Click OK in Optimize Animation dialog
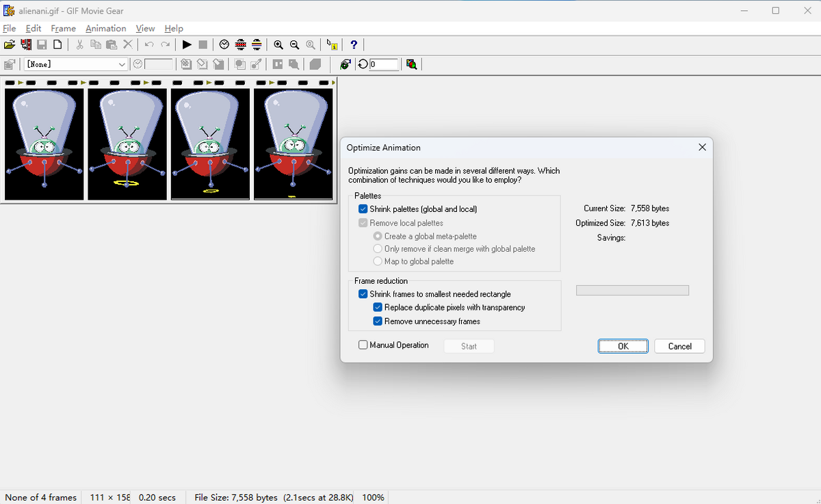 [x=623, y=346]
